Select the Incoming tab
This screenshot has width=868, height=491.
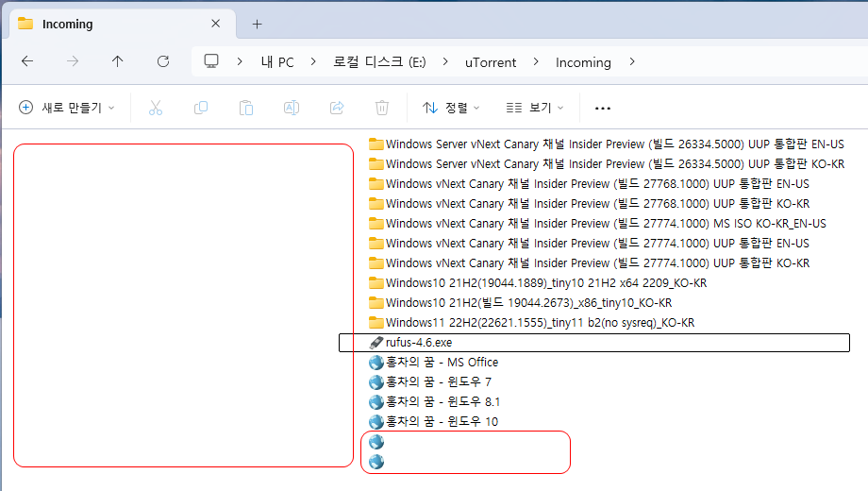(x=123, y=24)
